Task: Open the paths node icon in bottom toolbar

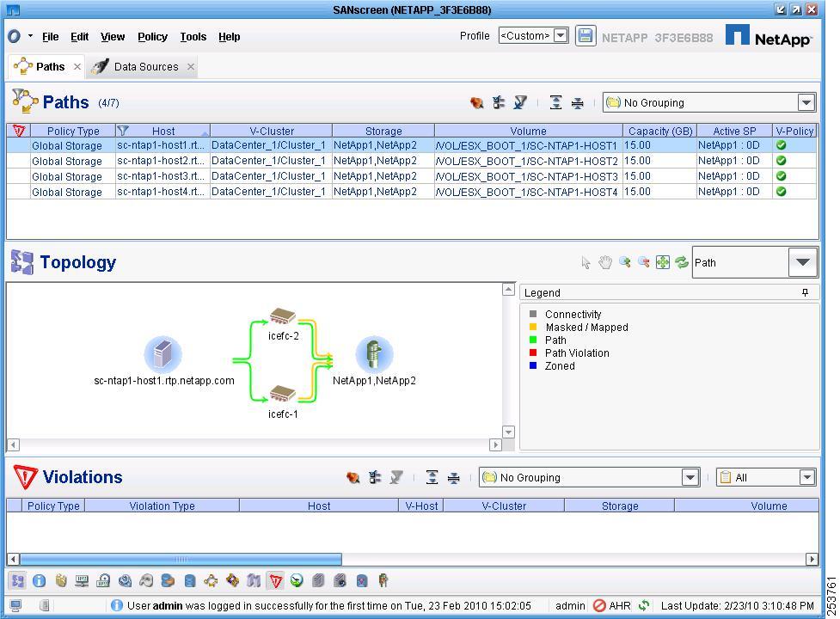Action: (x=211, y=580)
